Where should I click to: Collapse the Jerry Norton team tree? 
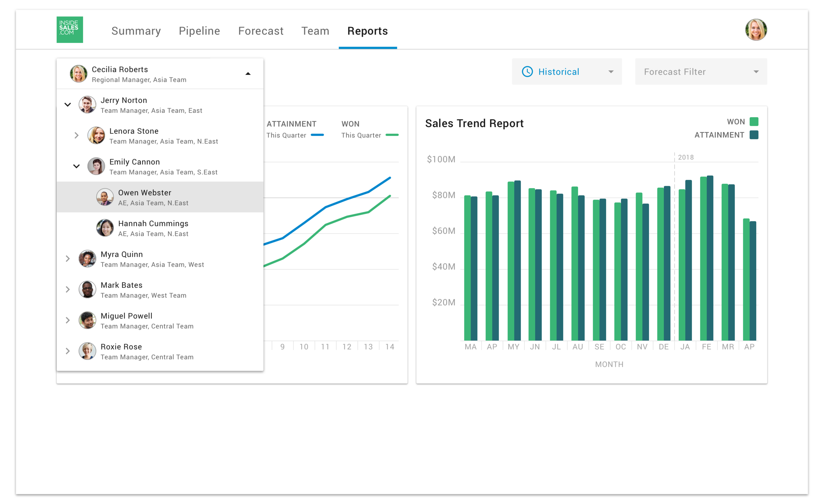[68, 105]
